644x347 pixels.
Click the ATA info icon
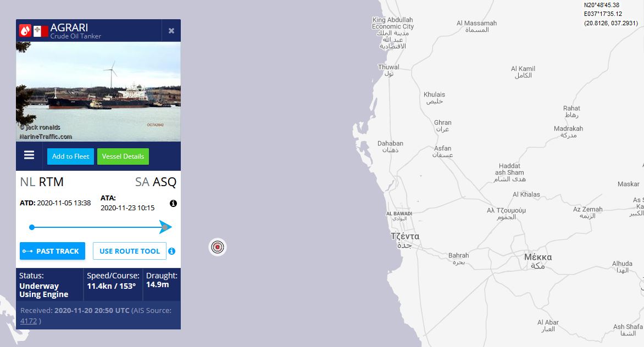(173, 203)
